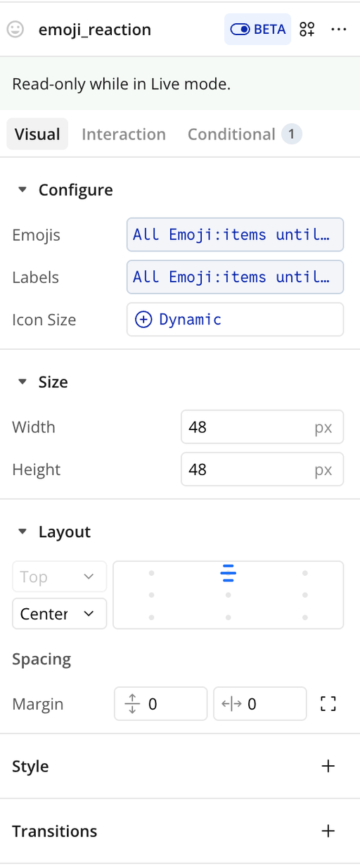Image resolution: width=360 pixels, height=868 pixels.
Task: Click the Labels expression field
Action: tap(235, 277)
